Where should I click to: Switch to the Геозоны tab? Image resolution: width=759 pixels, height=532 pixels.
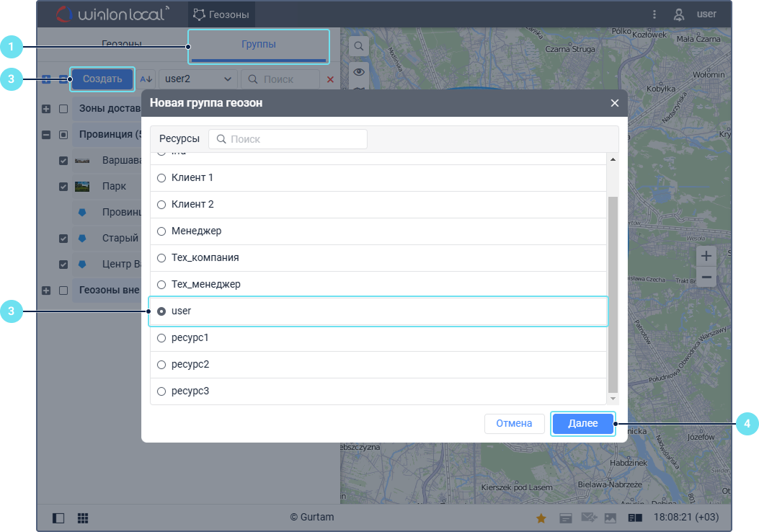coord(121,45)
